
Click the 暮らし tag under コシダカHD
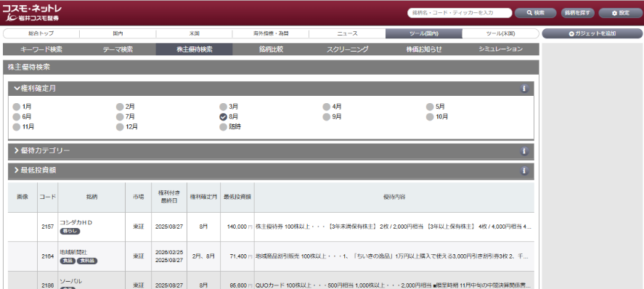click(x=70, y=231)
